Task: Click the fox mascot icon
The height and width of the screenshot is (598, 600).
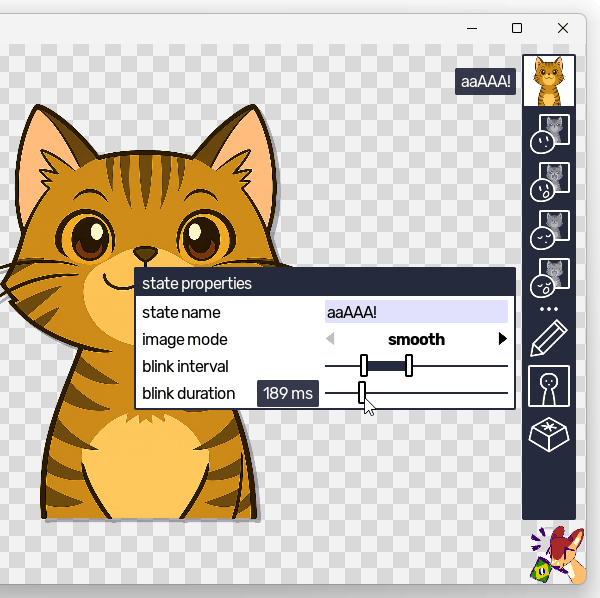Action: click(556, 554)
